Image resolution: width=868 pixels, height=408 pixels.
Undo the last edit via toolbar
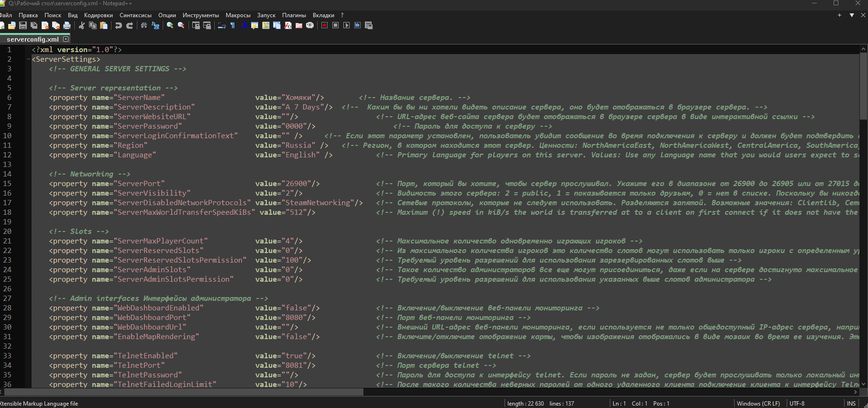point(119,25)
